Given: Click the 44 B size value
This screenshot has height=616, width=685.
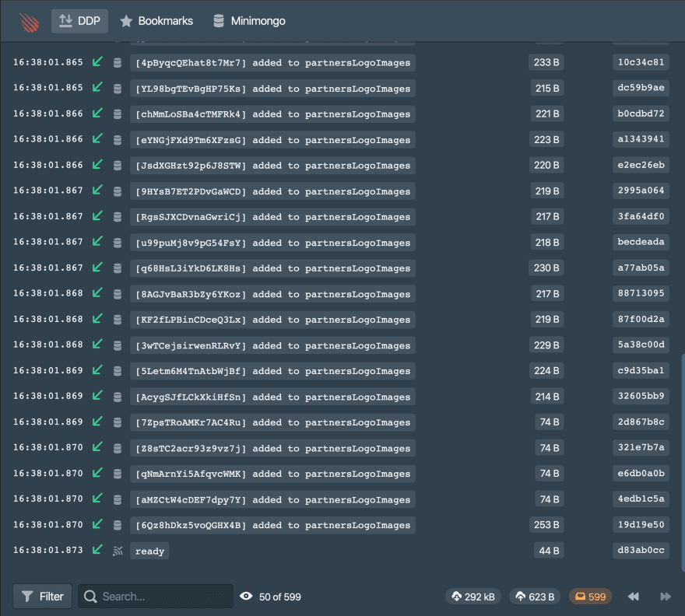Looking at the screenshot, I should click(x=549, y=551).
